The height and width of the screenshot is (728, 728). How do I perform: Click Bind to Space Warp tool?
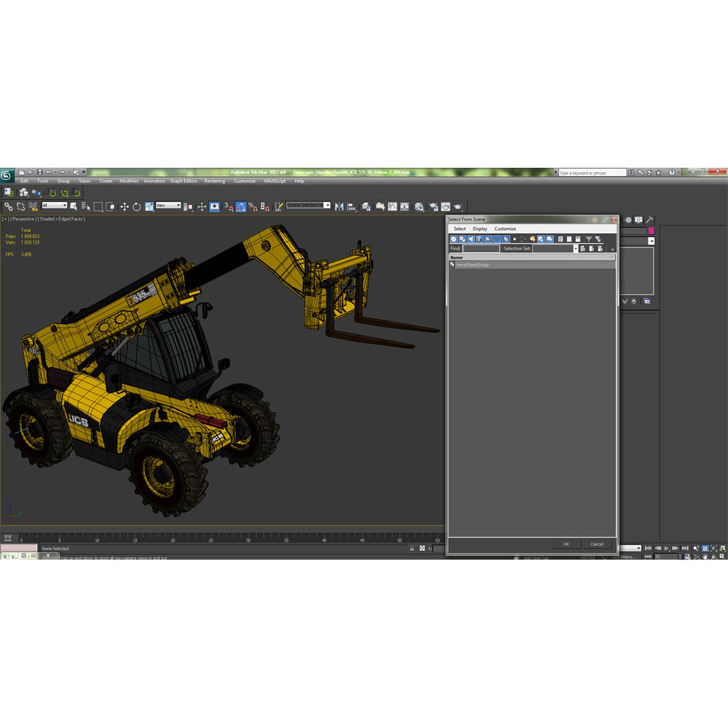(33, 207)
